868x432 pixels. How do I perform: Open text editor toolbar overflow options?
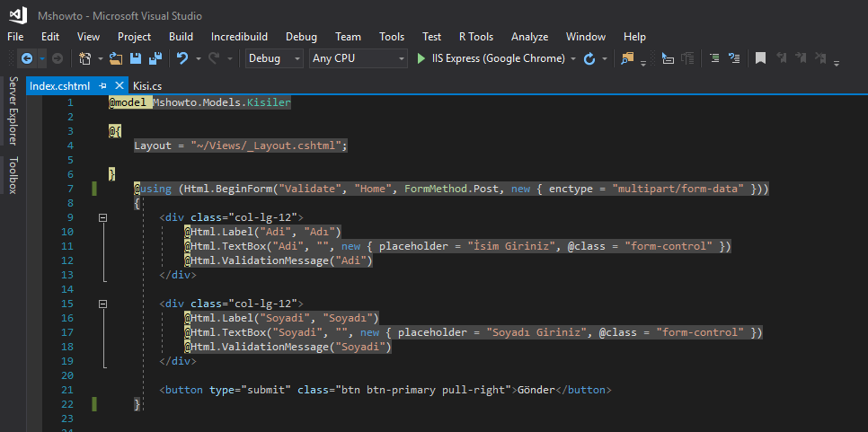837,63
